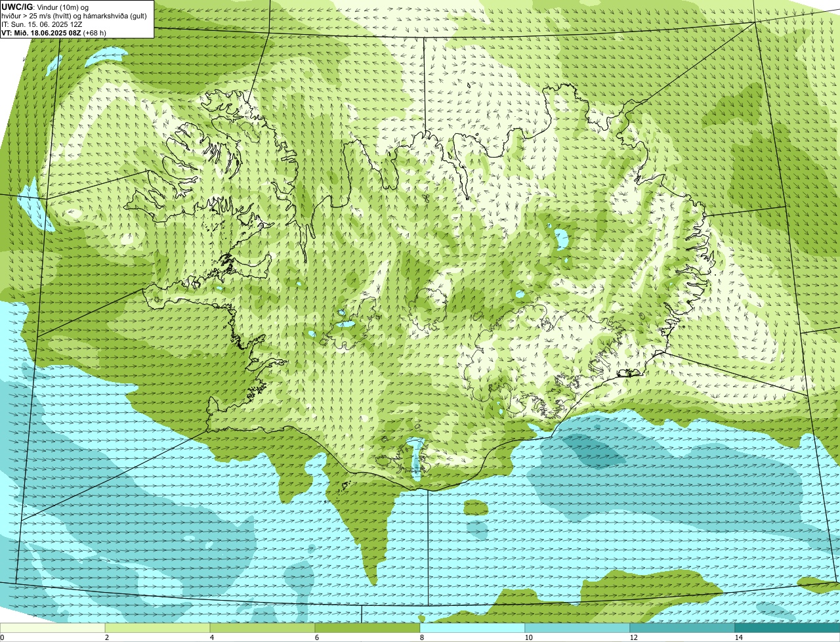Viewport: 840px width, 642px height.
Task: Click the cyan 10–12 color scale segment
Action: coord(577,628)
